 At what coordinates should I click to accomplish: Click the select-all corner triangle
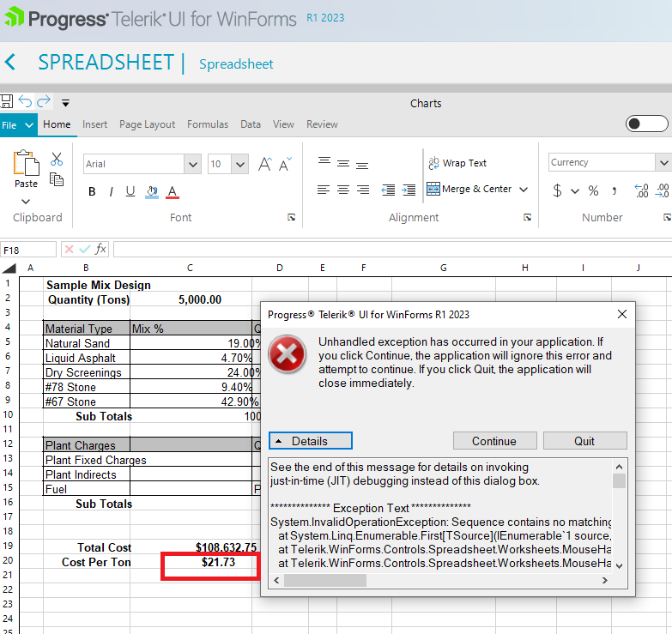pyautogui.click(x=9, y=269)
